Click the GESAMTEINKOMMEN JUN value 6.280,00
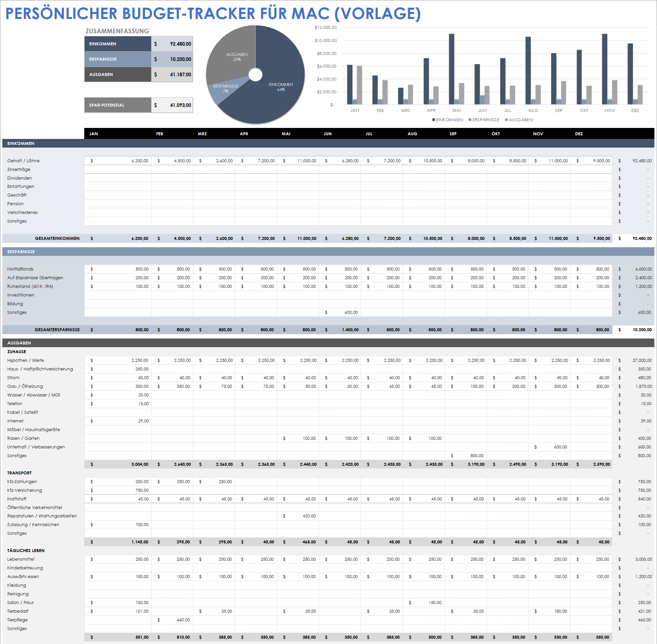This screenshot has width=657, height=644. click(x=340, y=239)
